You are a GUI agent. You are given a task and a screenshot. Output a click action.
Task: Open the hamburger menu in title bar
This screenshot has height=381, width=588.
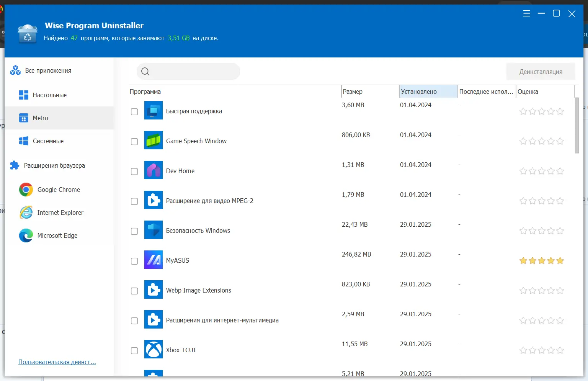pyautogui.click(x=526, y=13)
